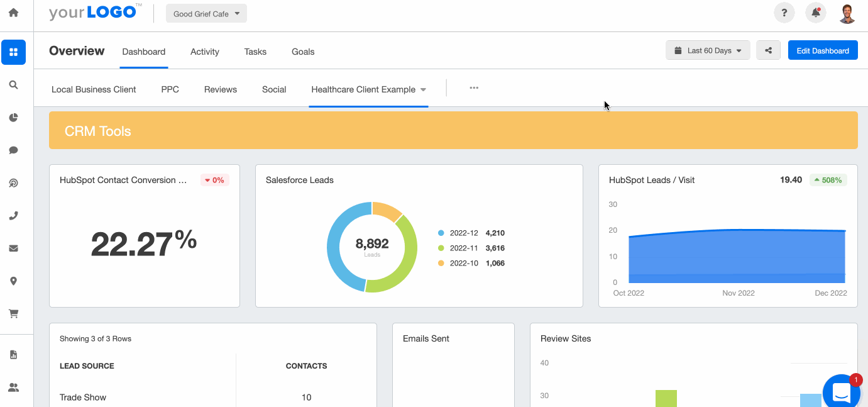Open the Good Grief Cafe client dropdown
This screenshot has width=868, height=407.
point(206,13)
